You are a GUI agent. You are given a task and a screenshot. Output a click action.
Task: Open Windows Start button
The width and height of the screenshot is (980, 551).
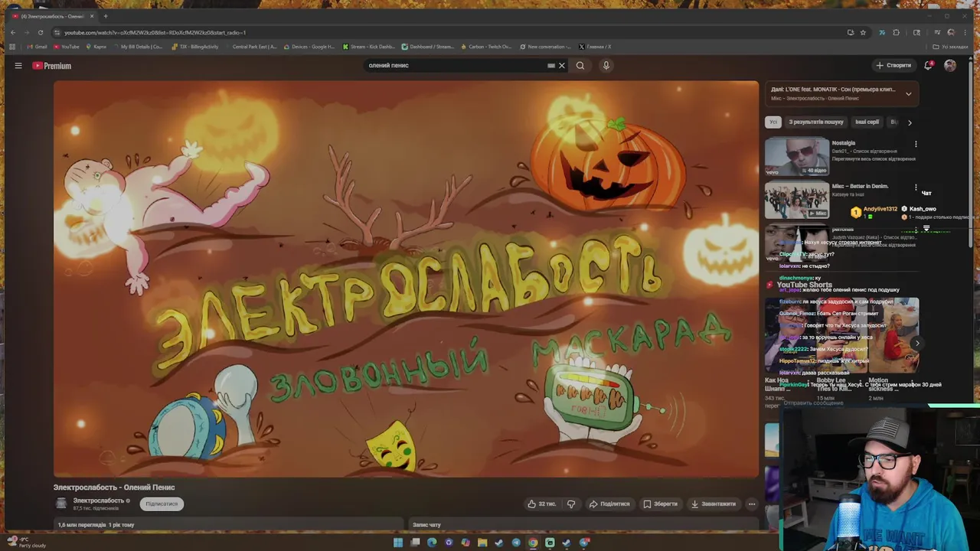[398, 543]
